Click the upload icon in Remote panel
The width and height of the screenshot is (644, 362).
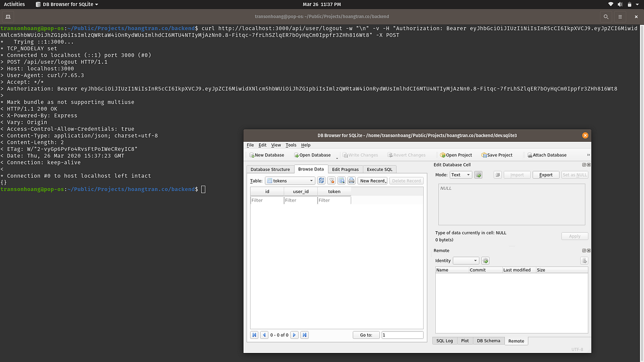pos(584,260)
